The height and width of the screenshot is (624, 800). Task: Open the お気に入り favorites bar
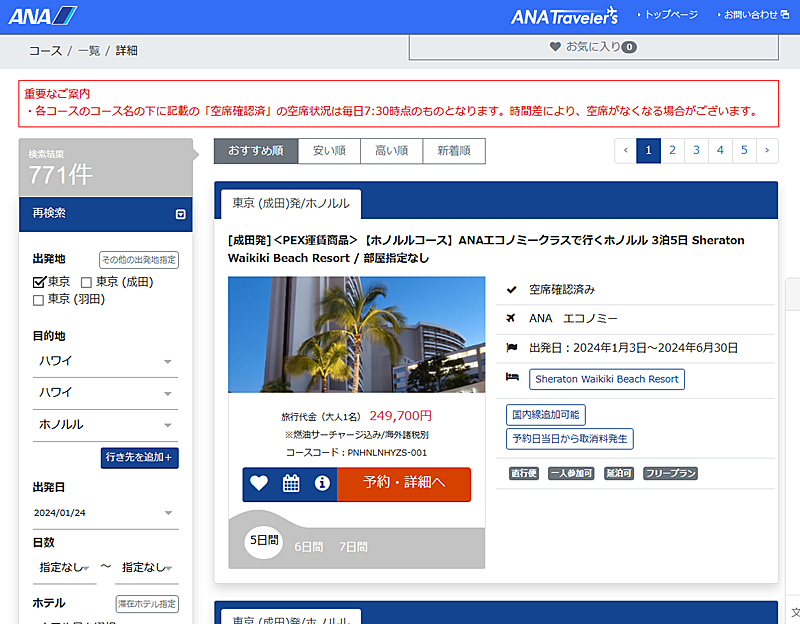(594, 47)
